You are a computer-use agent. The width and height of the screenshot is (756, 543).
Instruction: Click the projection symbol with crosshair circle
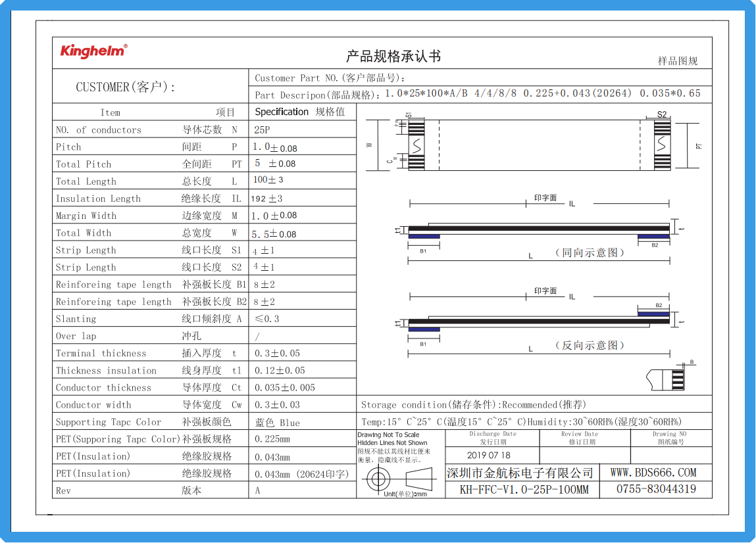[378, 479]
